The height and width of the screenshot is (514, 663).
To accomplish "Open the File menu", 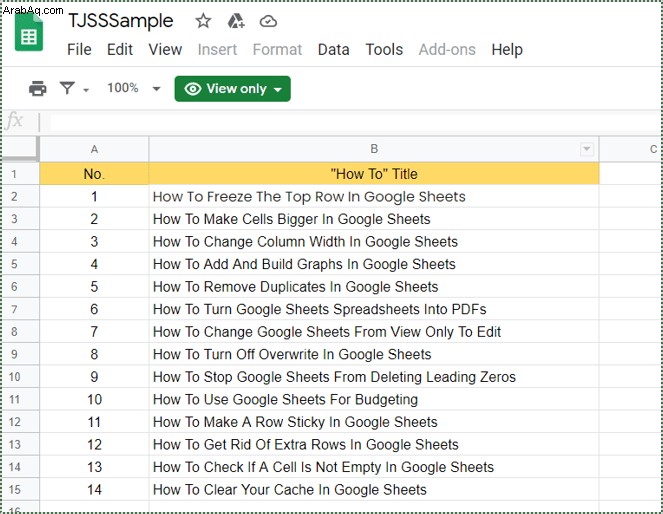I will point(79,49).
